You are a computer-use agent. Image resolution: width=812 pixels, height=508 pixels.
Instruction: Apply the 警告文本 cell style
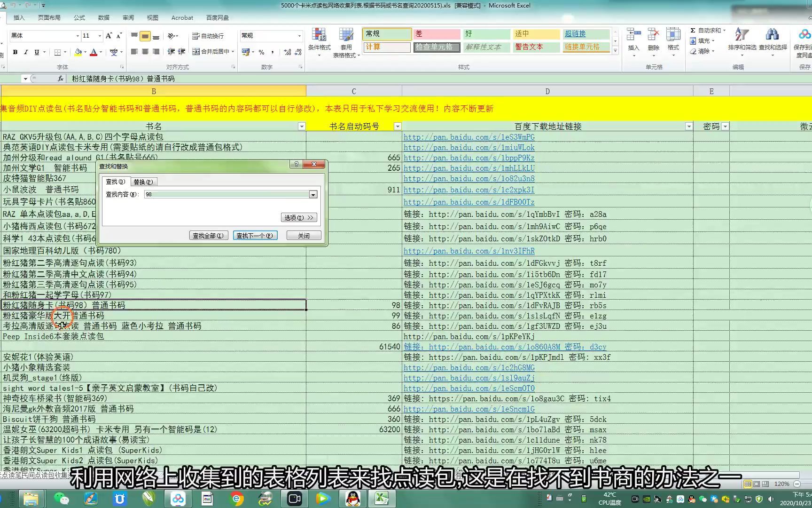click(536, 47)
